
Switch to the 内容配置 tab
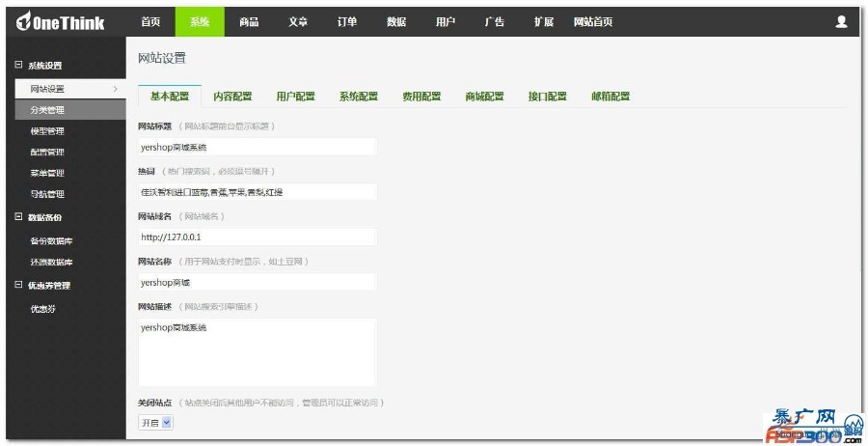[x=232, y=97]
